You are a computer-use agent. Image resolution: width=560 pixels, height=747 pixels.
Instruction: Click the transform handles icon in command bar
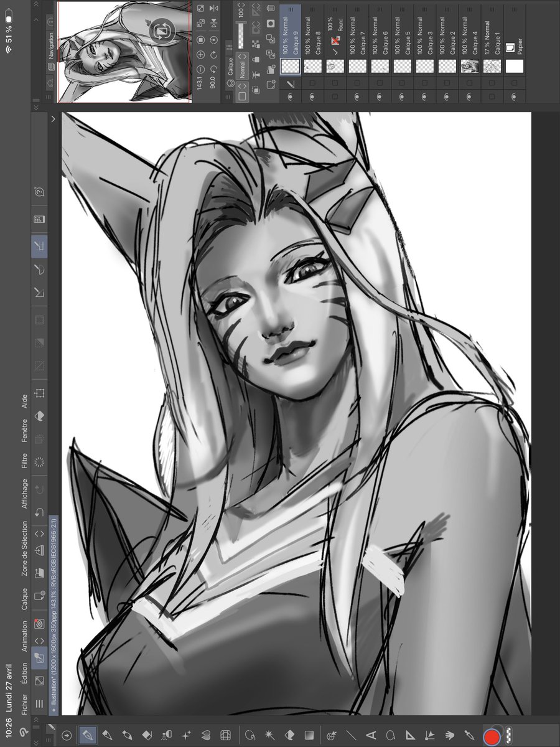pyautogui.click(x=39, y=393)
